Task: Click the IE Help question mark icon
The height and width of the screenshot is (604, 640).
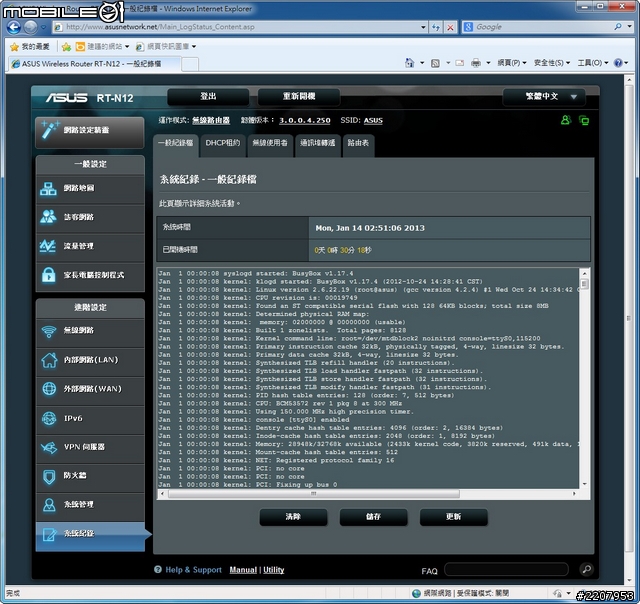Action: point(618,63)
